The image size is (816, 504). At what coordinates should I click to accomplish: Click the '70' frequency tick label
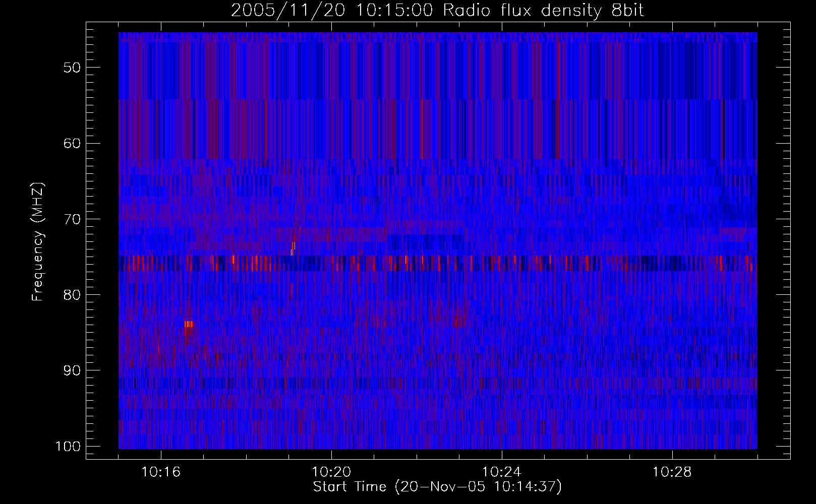coord(72,219)
